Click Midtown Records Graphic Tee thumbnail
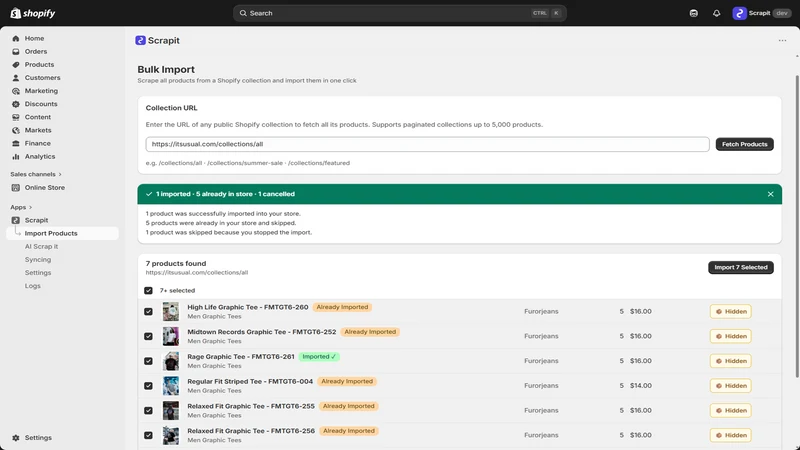The image size is (800, 450). coord(171,337)
